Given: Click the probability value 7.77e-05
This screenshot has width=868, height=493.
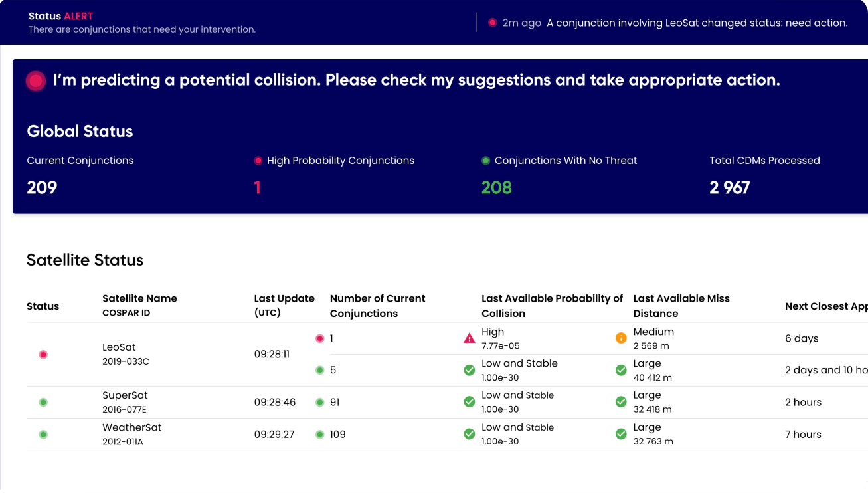Looking at the screenshot, I should [501, 345].
